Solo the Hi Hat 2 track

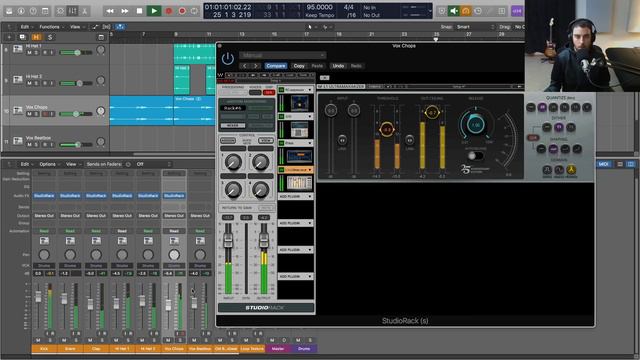(36, 83)
